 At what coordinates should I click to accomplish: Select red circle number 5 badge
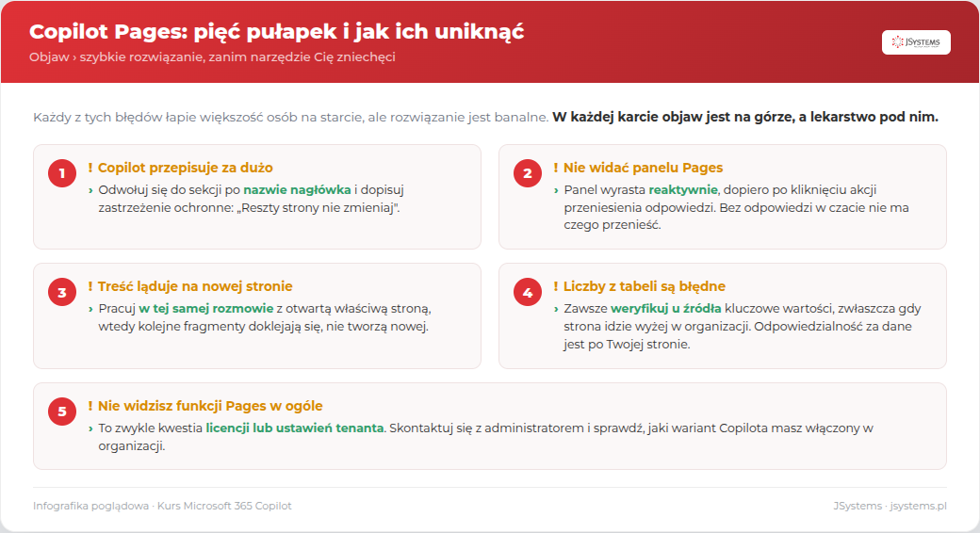tap(62, 412)
